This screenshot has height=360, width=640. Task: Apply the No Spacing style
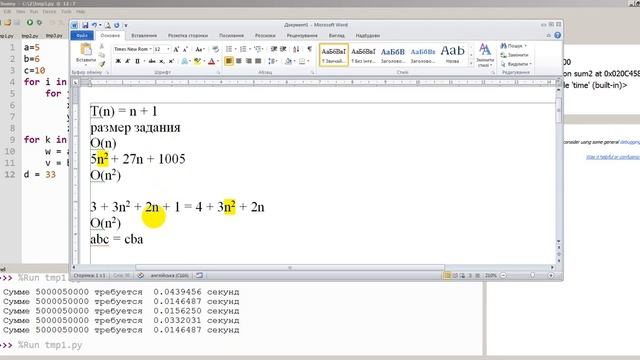[363, 55]
